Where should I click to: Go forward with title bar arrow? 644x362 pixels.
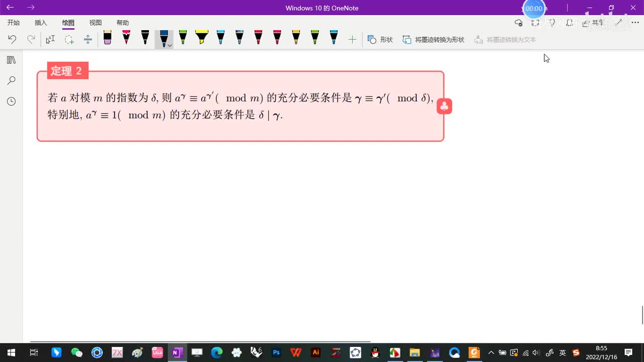point(31,8)
